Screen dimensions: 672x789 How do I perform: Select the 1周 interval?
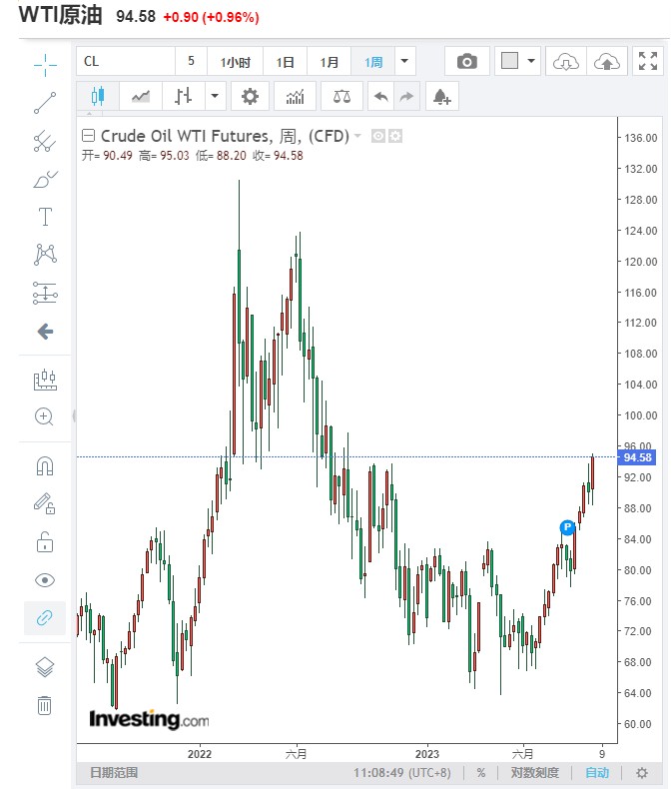point(373,61)
